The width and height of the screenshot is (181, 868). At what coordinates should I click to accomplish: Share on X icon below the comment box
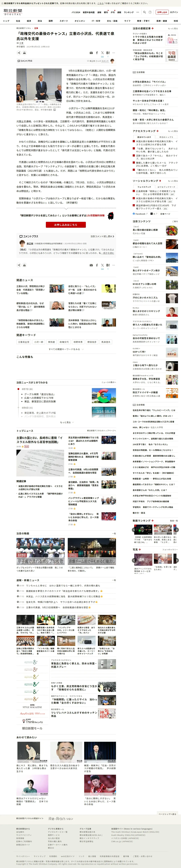[x=102, y=265]
